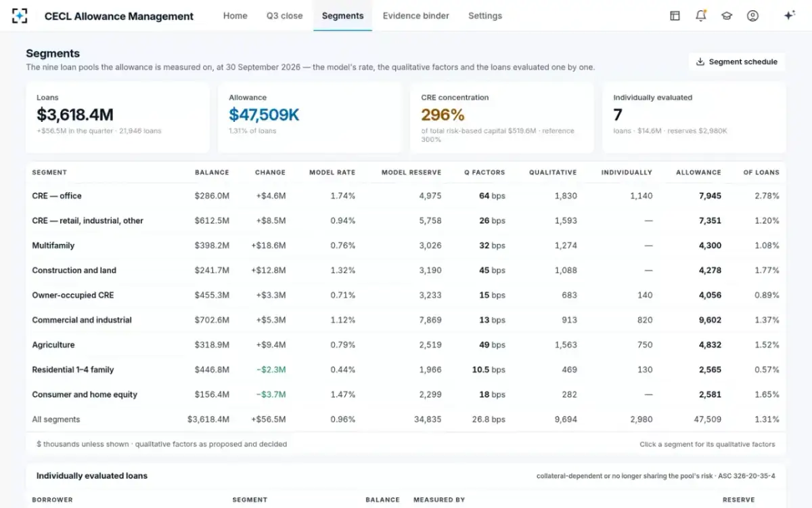Click the 26 bps Q factor
Screen dimensions: 812x508
pyautogui.click(x=492, y=221)
